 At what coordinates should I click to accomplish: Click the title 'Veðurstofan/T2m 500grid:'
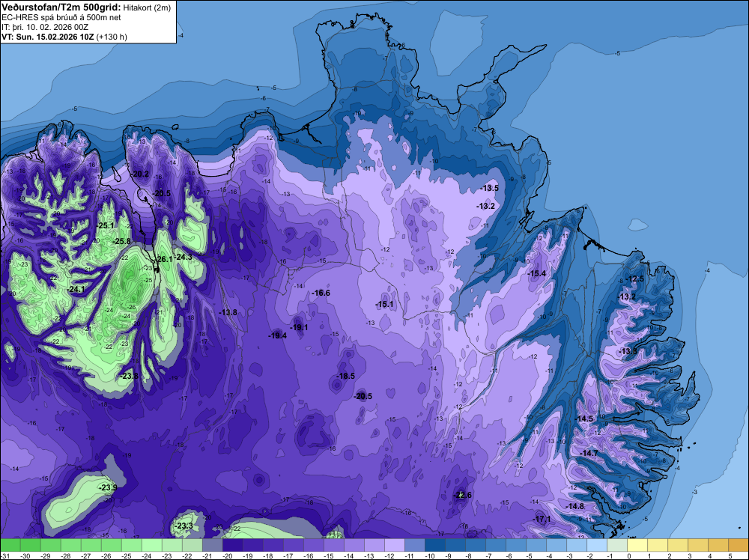61,7
